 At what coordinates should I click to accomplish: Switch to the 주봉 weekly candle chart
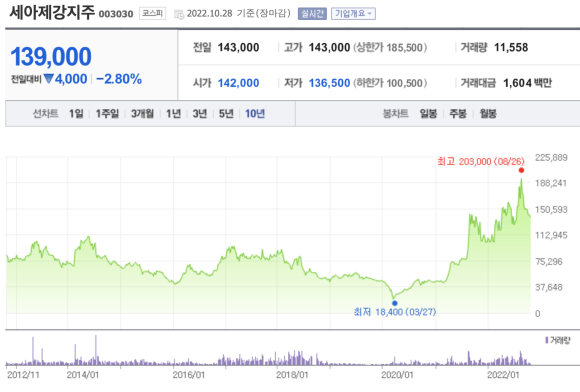click(x=458, y=114)
